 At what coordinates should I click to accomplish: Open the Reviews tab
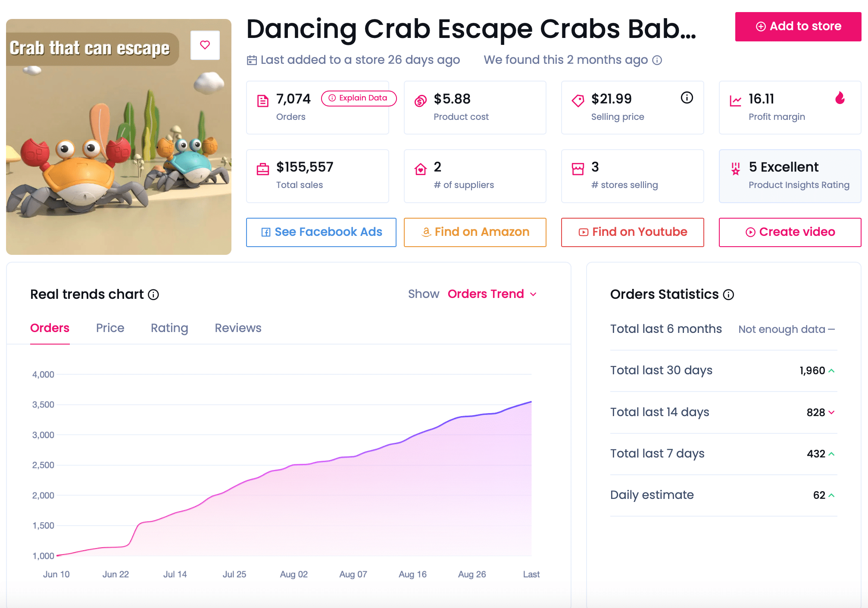(x=238, y=328)
